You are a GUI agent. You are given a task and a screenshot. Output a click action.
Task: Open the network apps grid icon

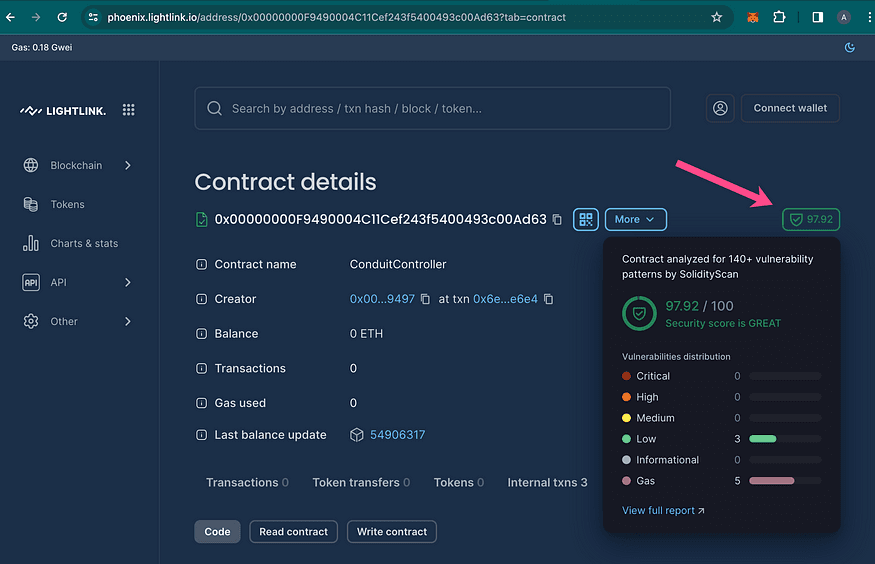click(x=128, y=110)
